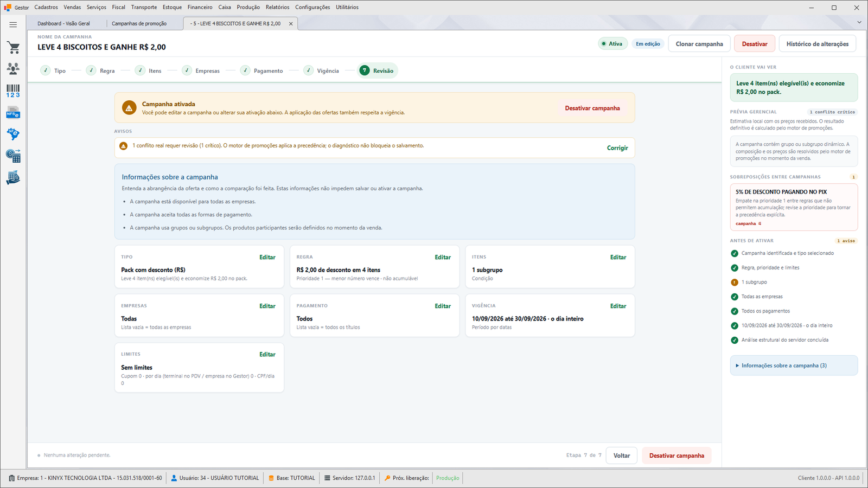Image resolution: width=868 pixels, height=488 pixels.
Task: Open the Relatórios menu
Action: (277, 7)
